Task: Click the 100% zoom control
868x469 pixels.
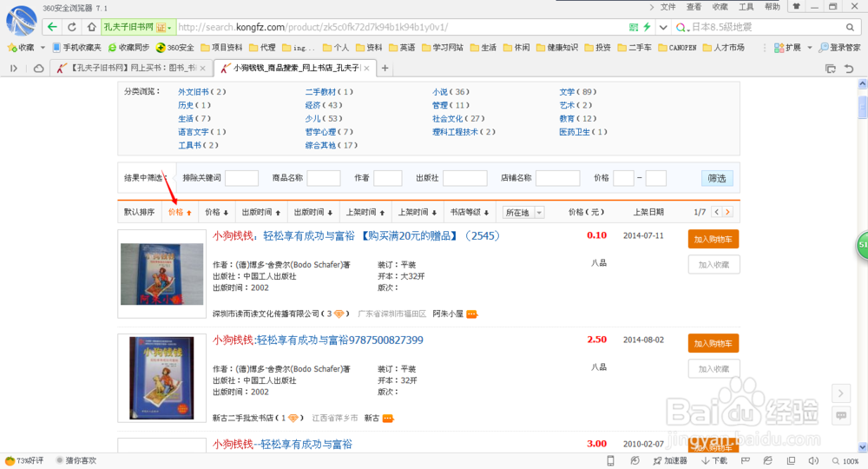Action: click(x=845, y=460)
